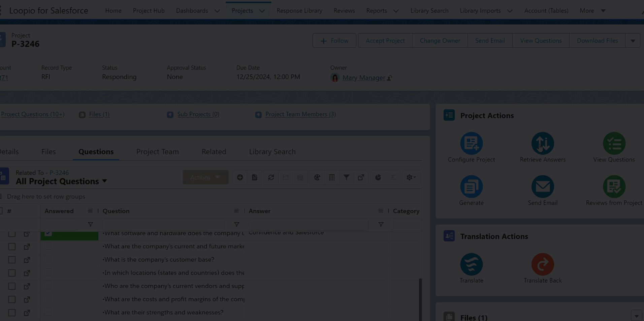
Task: Open the pie chart icon in toolbar
Action: click(378, 177)
